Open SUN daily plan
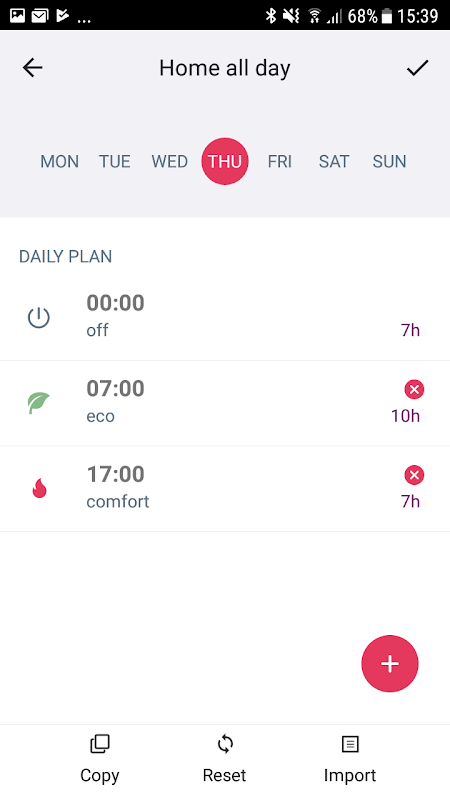Viewport: 450px width, 800px height. click(x=389, y=162)
